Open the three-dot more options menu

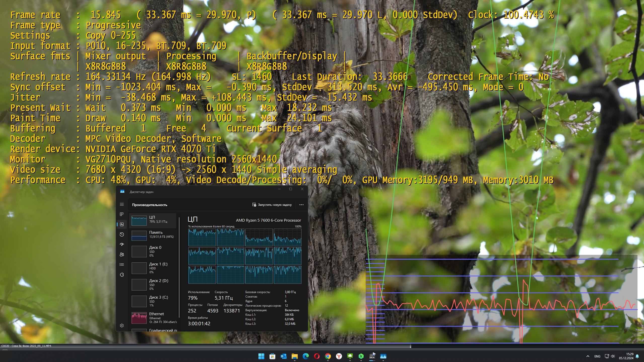[x=301, y=205]
